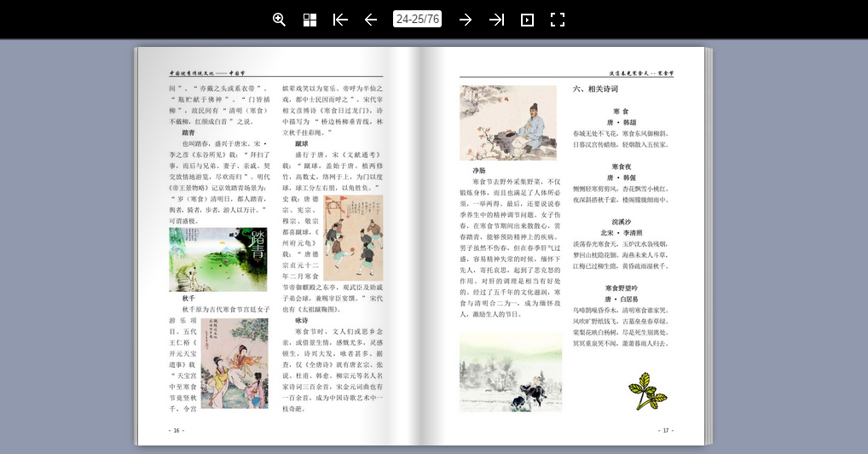Screen dimensions: 868x454
Task: Click the 六、相关诗词 section heading
Action: coord(596,89)
